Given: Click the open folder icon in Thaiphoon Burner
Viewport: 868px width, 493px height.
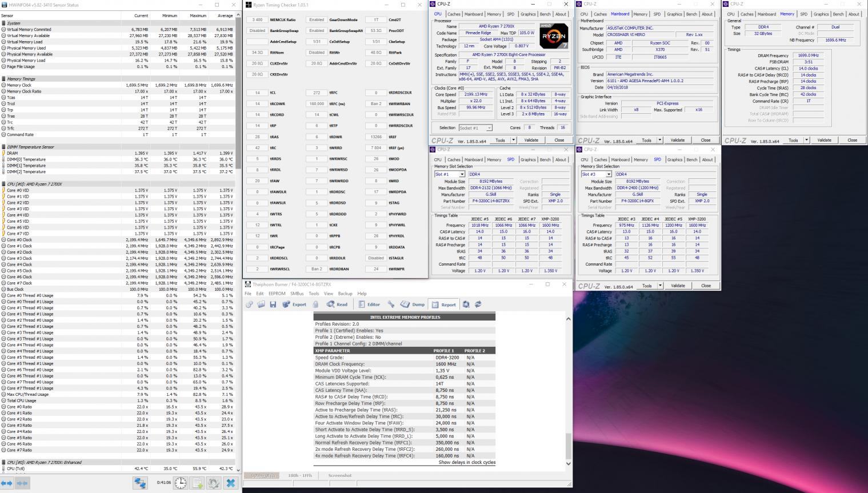Looking at the screenshot, I should point(261,304).
